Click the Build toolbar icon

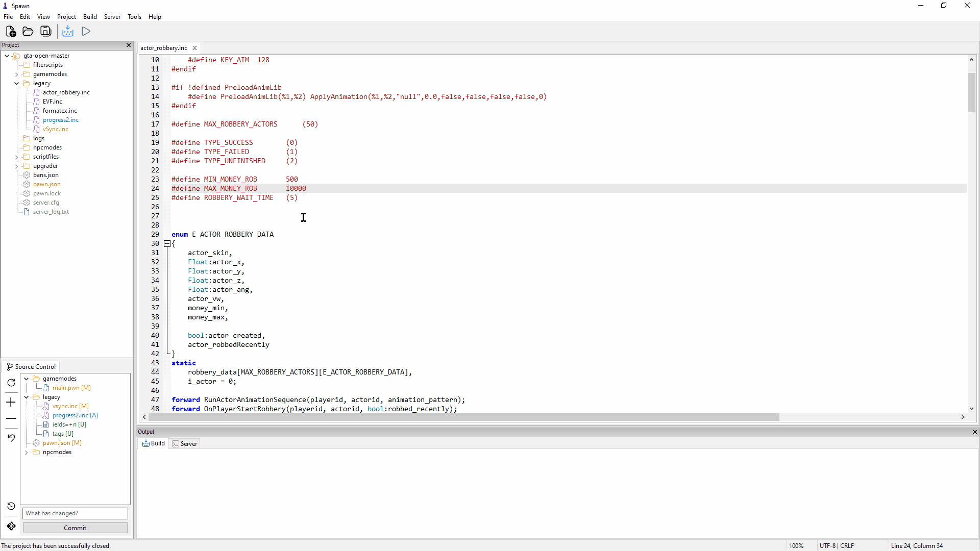[x=68, y=32]
